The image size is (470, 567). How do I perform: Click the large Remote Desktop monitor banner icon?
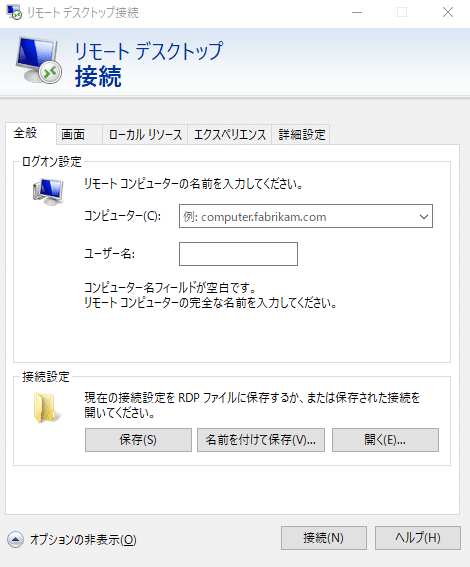click(x=39, y=60)
